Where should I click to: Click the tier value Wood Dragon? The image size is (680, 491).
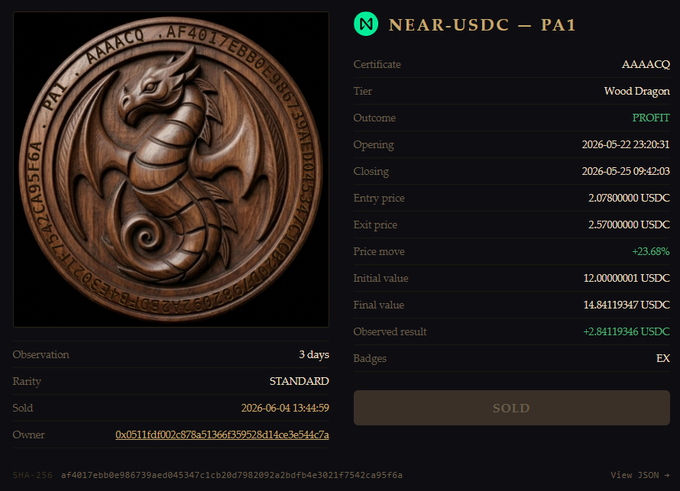point(637,91)
